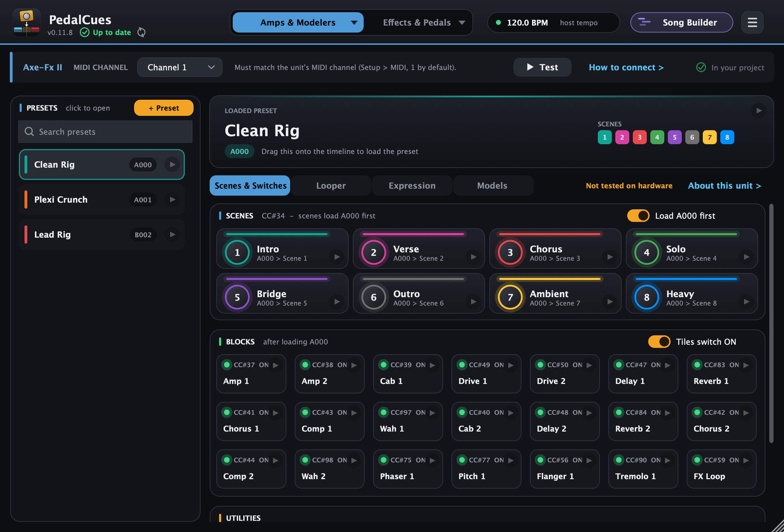The height and width of the screenshot is (532, 784).
Task: Send the FX Loop block play arrow
Action: pyautogui.click(x=746, y=460)
